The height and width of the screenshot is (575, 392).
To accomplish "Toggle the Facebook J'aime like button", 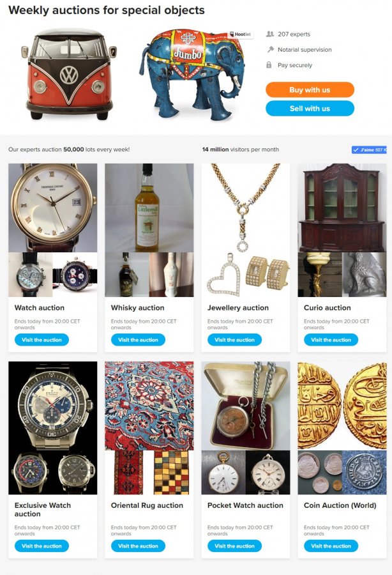I will click(x=369, y=149).
